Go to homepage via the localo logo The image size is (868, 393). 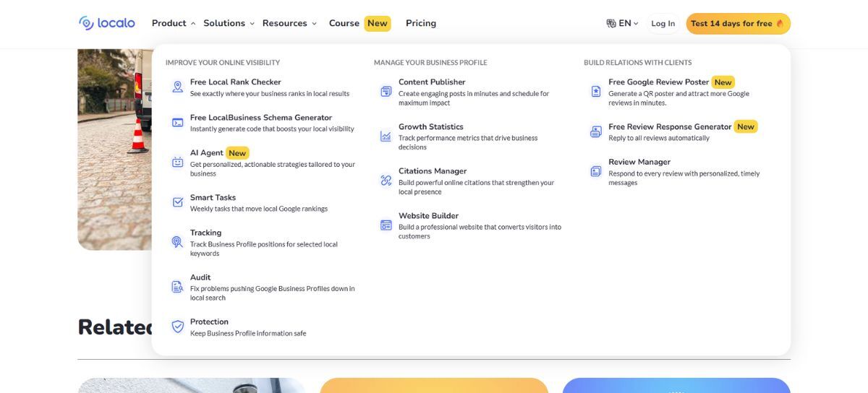[107, 23]
